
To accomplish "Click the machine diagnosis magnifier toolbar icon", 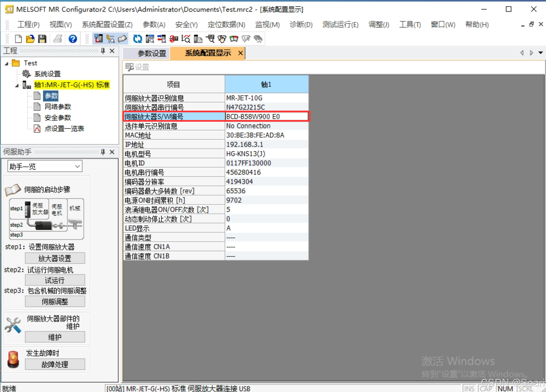I will tap(210, 39).
